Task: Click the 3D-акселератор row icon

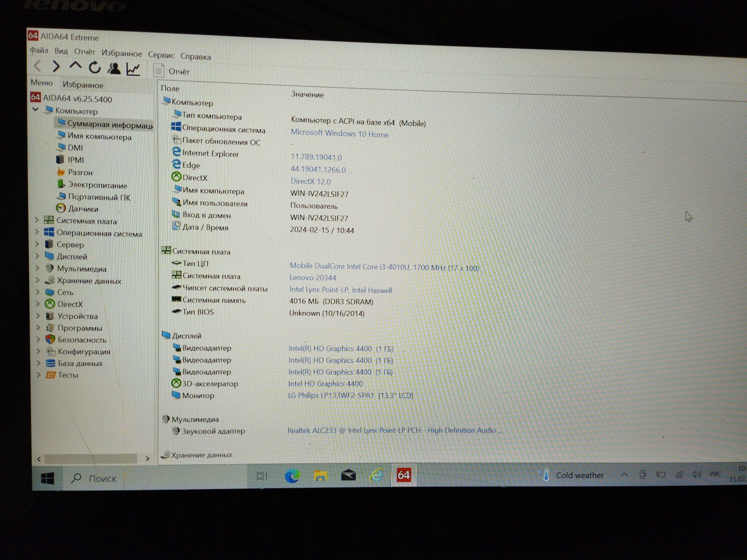Action: pyautogui.click(x=176, y=383)
